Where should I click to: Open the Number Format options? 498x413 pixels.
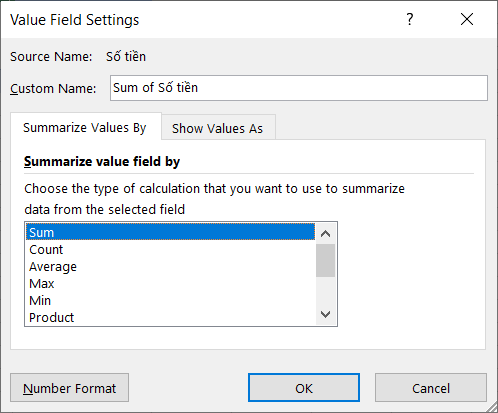pos(69,388)
